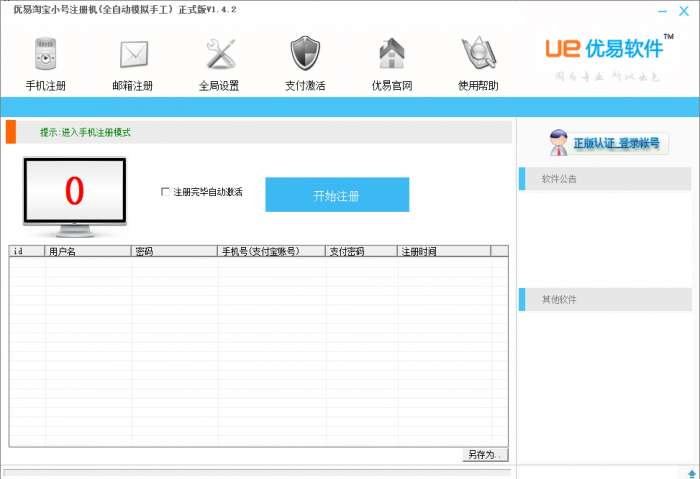Screen dimensions: 700x479
Task: Enable 注册完毕自动激活 checkbox
Action: [165, 192]
